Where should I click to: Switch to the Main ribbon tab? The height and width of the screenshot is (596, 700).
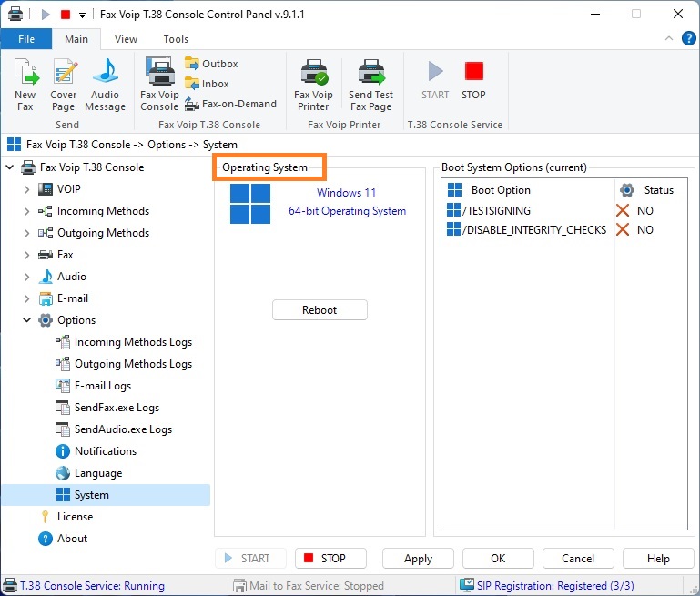point(76,39)
